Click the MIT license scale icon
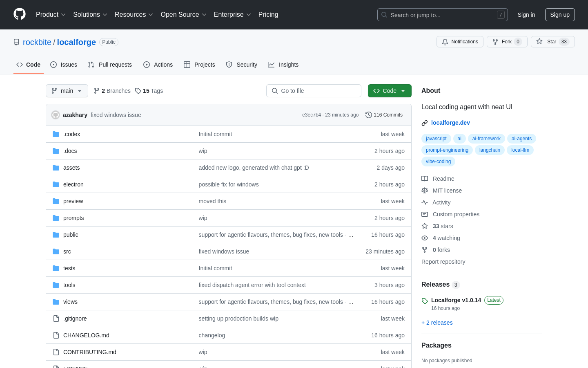This screenshot has width=588, height=368. [x=425, y=191]
